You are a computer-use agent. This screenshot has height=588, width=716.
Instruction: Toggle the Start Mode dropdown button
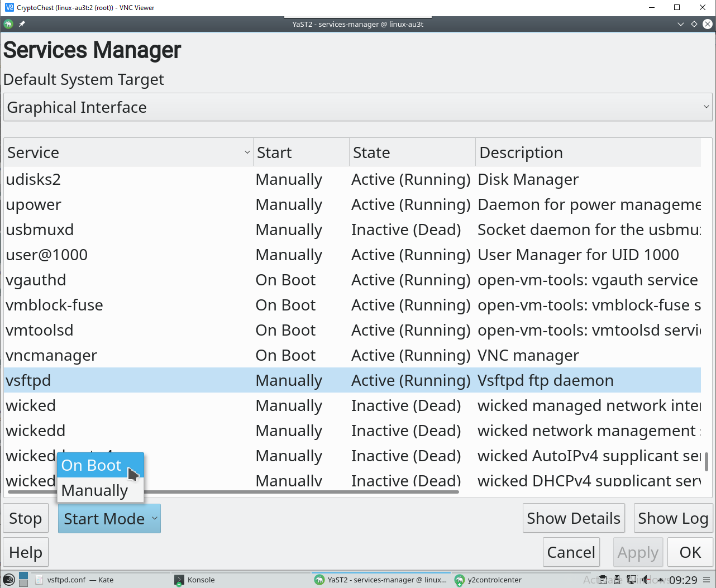(x=109, y=519)
